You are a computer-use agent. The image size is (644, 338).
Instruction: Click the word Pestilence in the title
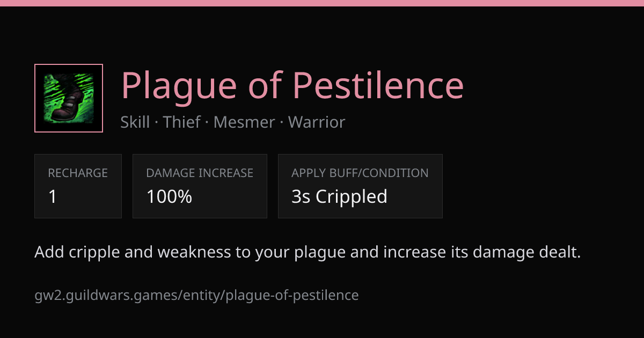click(x=378, y=85)
